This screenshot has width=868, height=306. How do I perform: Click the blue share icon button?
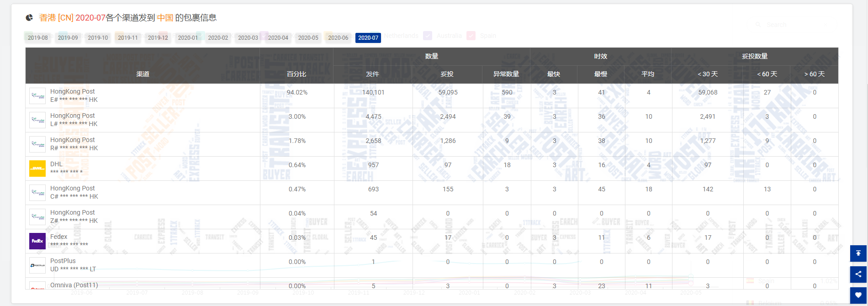[x=858, y=274]
